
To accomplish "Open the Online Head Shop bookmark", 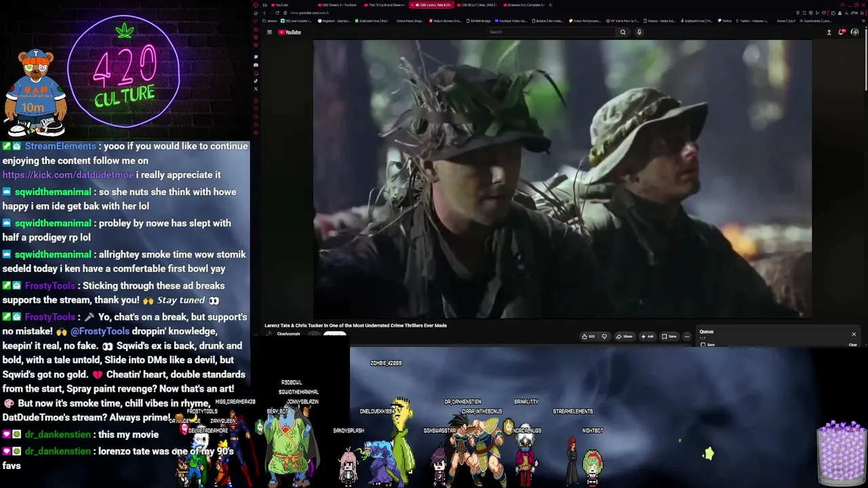I will tap(409, 21).
